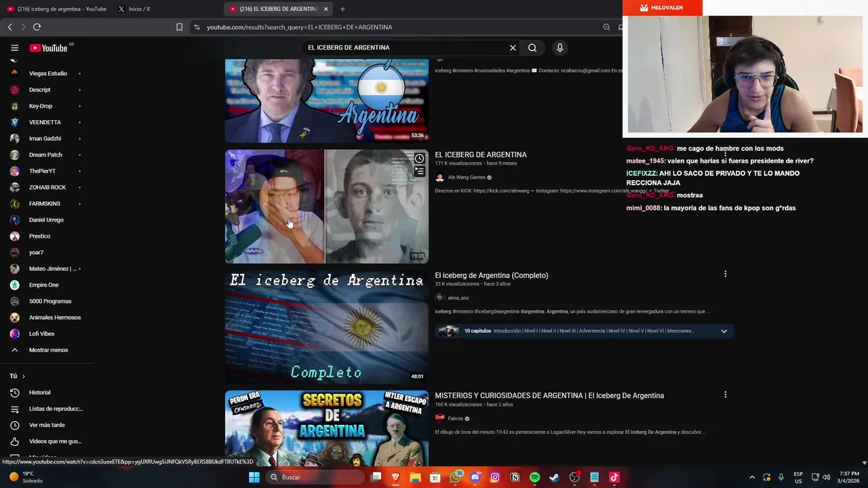The image size is (868, 488).
Task: Expand the 10 capítulos chapters dropdown
Action: coord(724,331)
